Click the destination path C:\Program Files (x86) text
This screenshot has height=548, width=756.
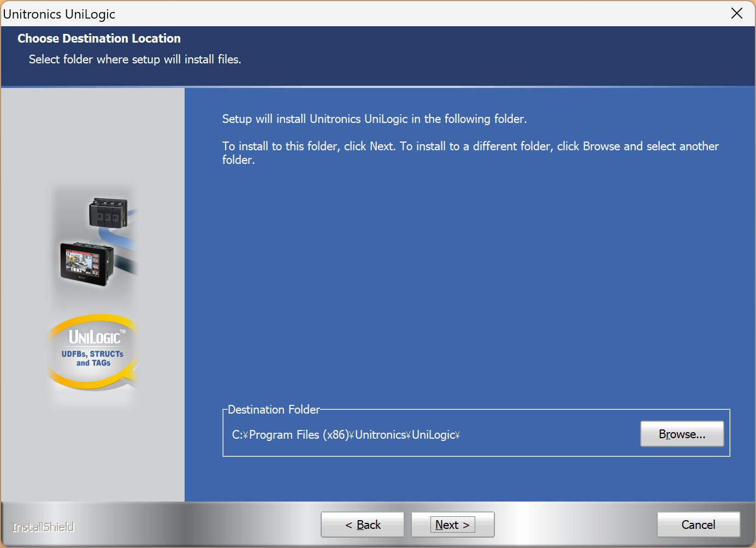coord(345,435)
